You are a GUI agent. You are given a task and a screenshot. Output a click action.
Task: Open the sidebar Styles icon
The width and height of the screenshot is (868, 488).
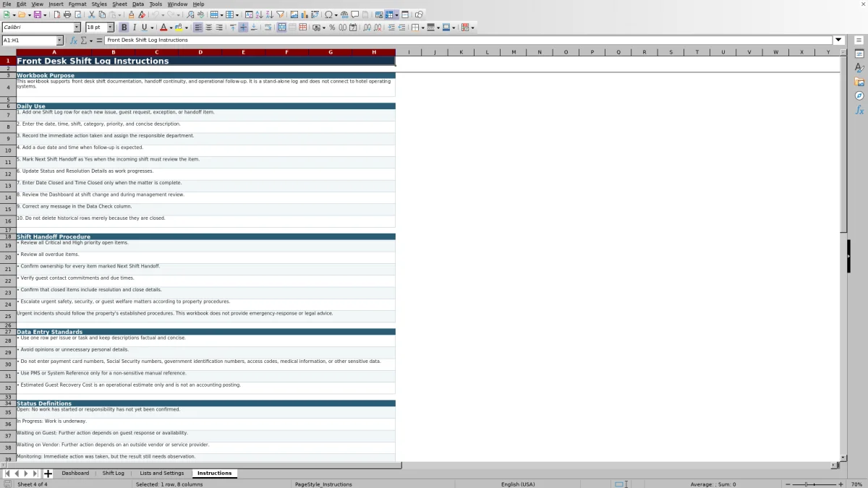click(859, 68)
